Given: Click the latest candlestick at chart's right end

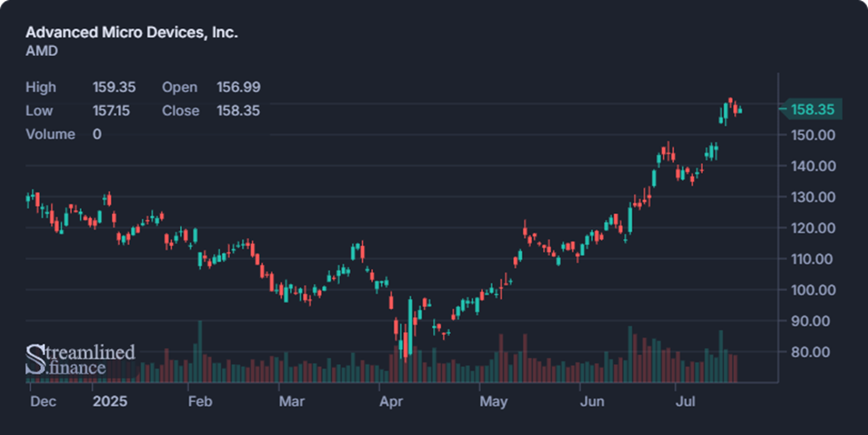Looking at the screenshot, I should (740, 110).
